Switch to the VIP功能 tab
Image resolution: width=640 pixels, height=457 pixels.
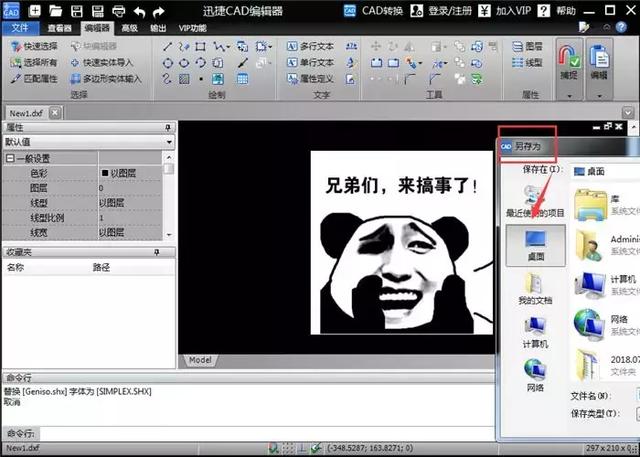click(x=192, y=28)
